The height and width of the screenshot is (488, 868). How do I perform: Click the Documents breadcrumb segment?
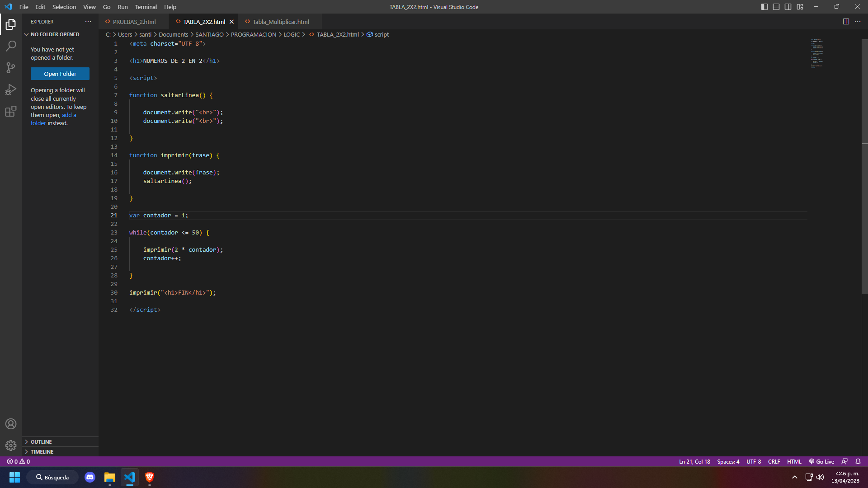coord(174,34)
